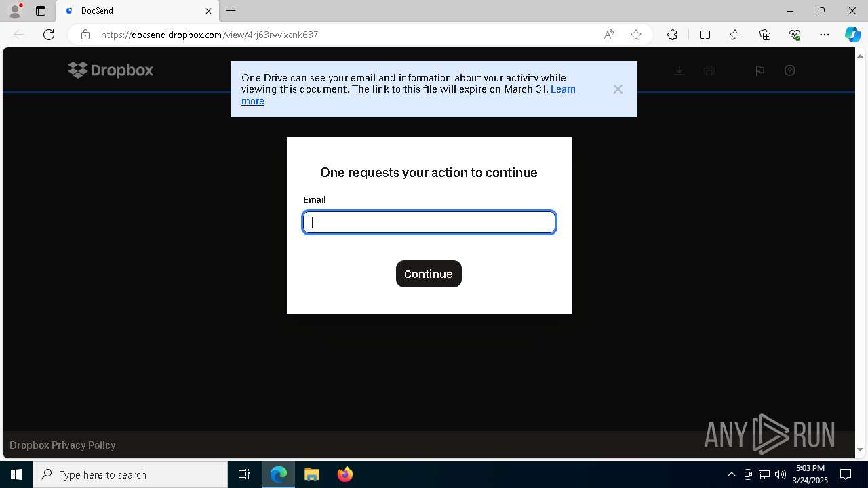This screenshot has height=488, width=868.
Task: Click the download document icon
Action: pyautogui.click(x=679, y=70)
